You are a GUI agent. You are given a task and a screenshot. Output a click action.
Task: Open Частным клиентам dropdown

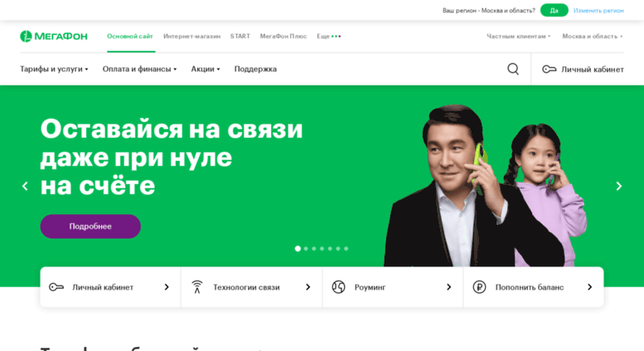tap(518, 37)
